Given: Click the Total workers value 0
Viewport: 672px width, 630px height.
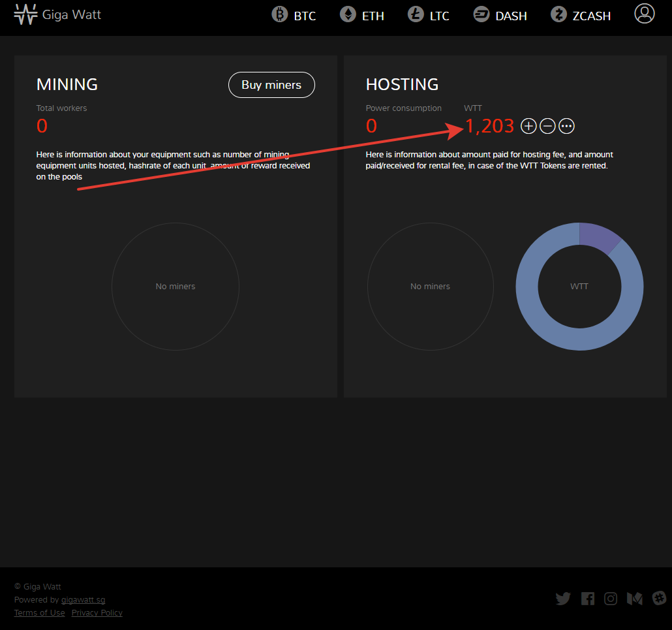Looking at the screenshot, I should 42,126.
